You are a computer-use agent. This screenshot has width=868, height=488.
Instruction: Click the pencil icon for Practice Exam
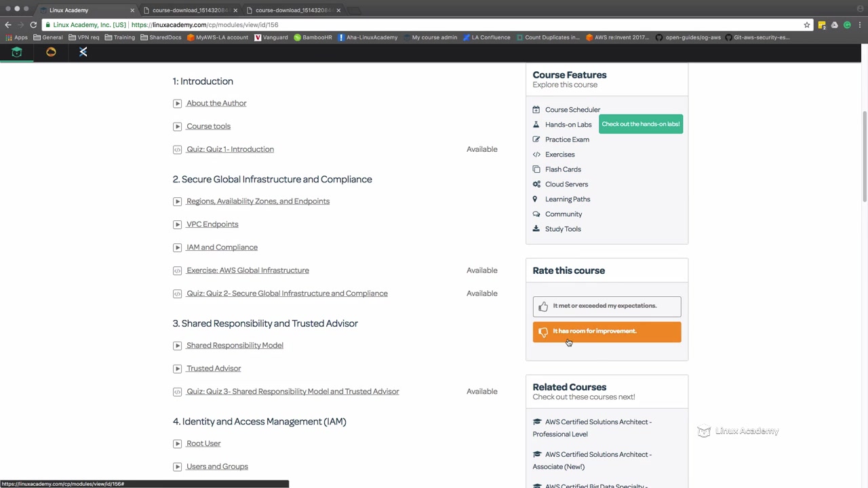(536, 140)
